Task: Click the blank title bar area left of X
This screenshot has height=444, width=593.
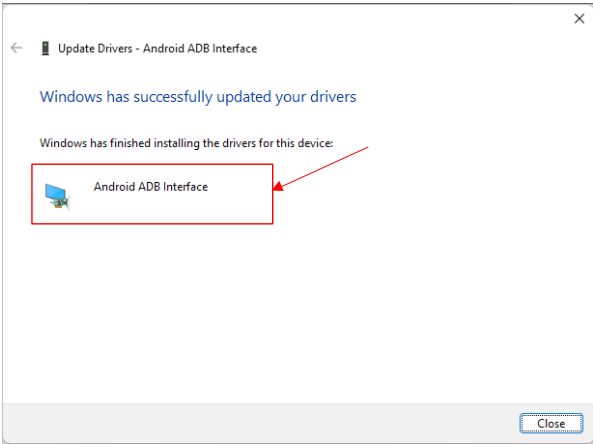Action: click(x=416, y=19)
